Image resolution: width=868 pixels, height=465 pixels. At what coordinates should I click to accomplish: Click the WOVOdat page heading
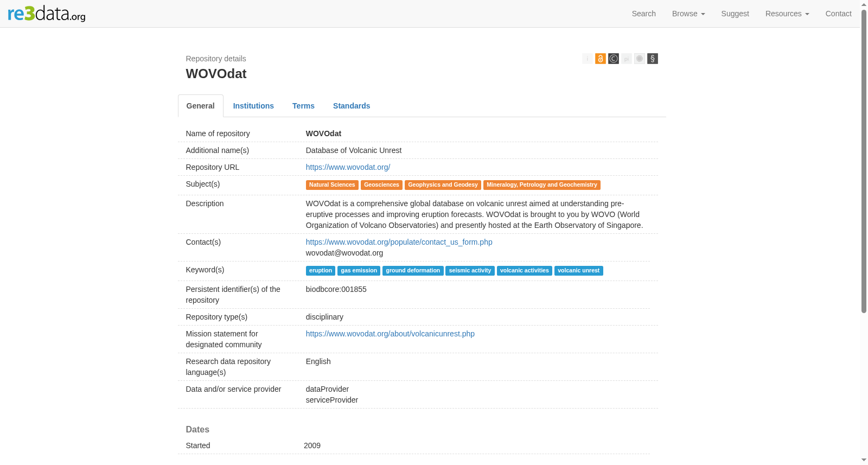(x=216, y=74)
